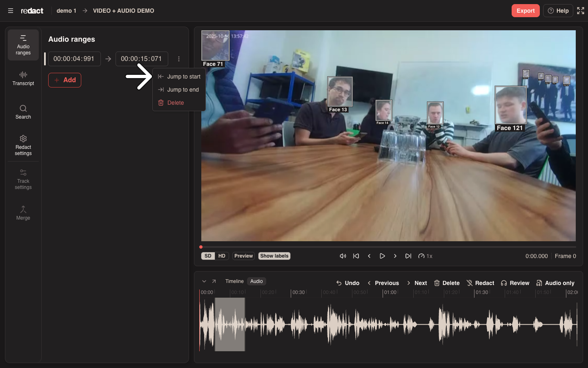Click Redact in the timeline toolbar

[x=481, y=283]
